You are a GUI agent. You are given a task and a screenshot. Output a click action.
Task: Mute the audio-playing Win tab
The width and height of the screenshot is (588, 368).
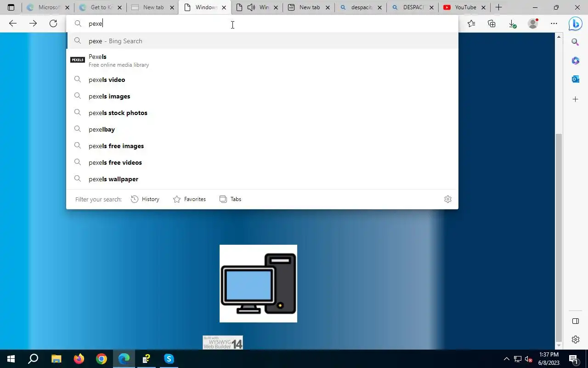click(x=251, y=7)
